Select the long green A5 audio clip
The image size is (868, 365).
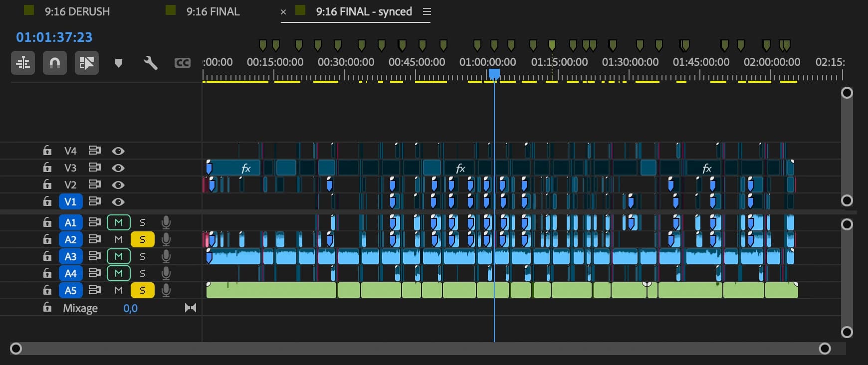coord(271,290)
